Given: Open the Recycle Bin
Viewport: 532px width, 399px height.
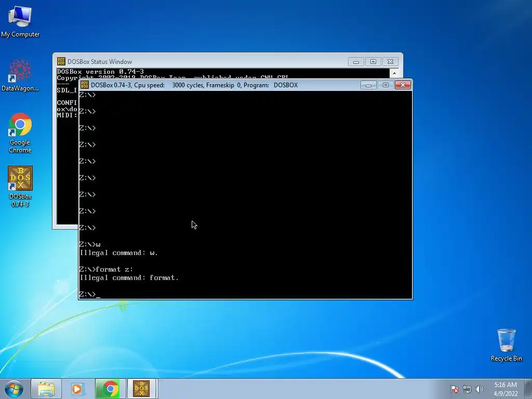Looking at the screenshot, I should coord(506,345).
